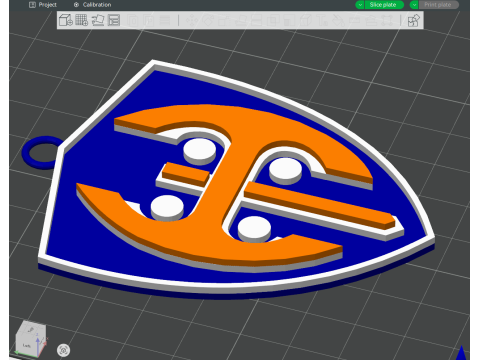Click the round camera icon beside the view cube

(63, 350)
